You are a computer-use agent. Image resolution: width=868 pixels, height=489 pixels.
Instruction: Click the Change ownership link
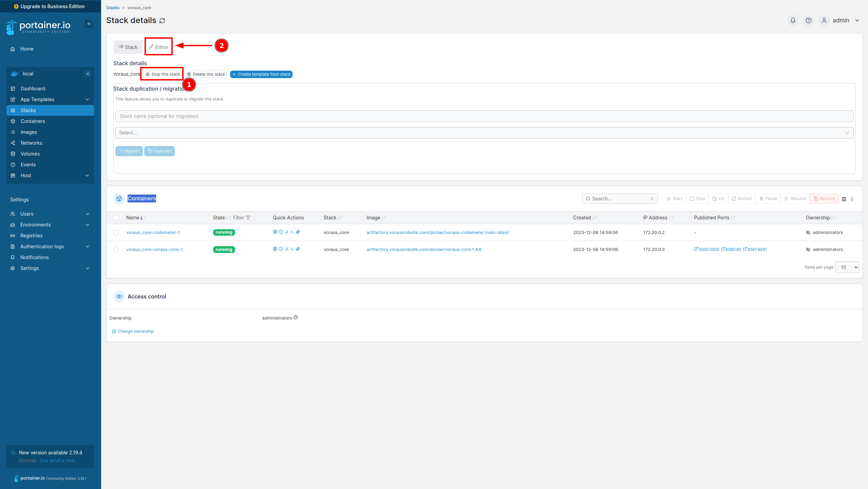pos(132,331)
